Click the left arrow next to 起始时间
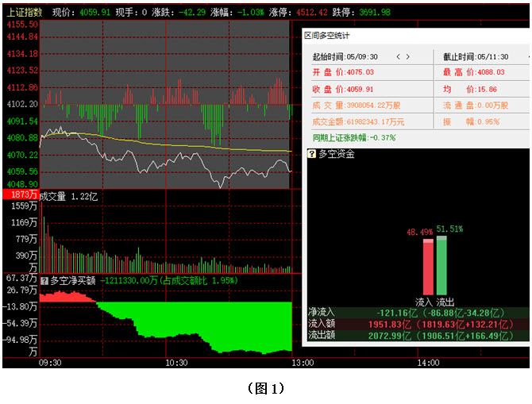The image size is (532, 404). [397, 57]
